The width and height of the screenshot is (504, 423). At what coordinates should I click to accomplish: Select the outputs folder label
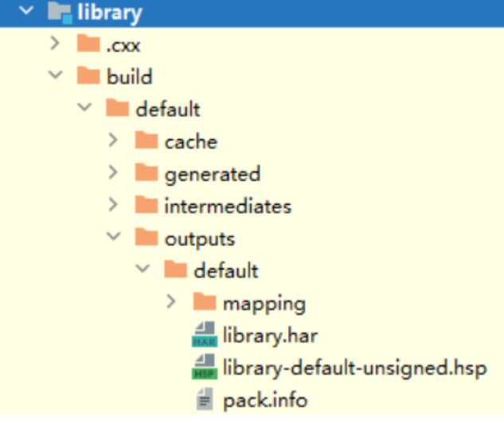click(x=199, y=238)
